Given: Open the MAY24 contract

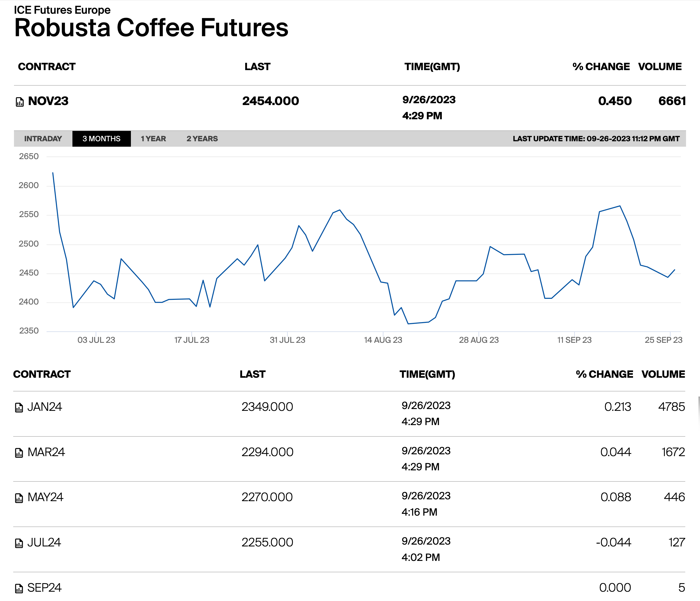Looking at the screenshot, I should (45, 497).
